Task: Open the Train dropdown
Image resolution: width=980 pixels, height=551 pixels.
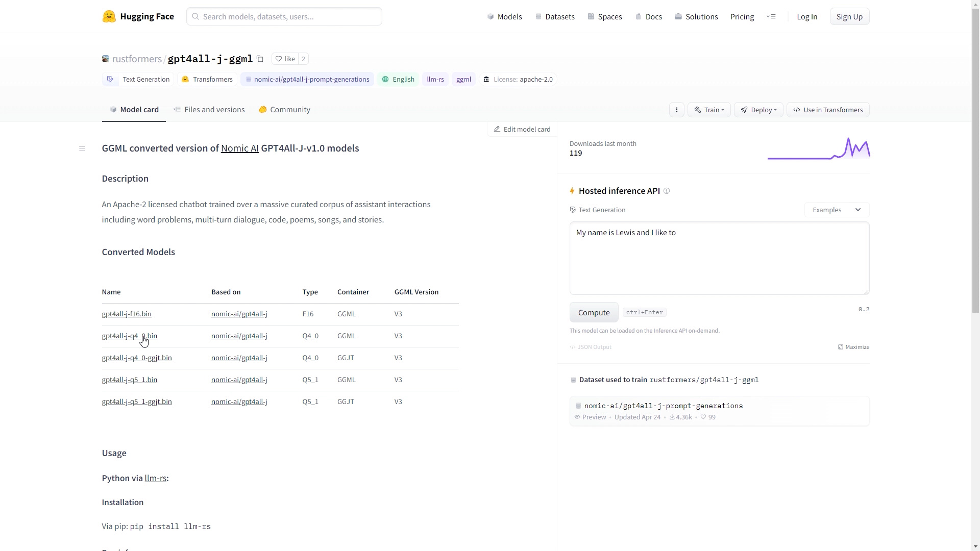Action: tap(709, 110)
